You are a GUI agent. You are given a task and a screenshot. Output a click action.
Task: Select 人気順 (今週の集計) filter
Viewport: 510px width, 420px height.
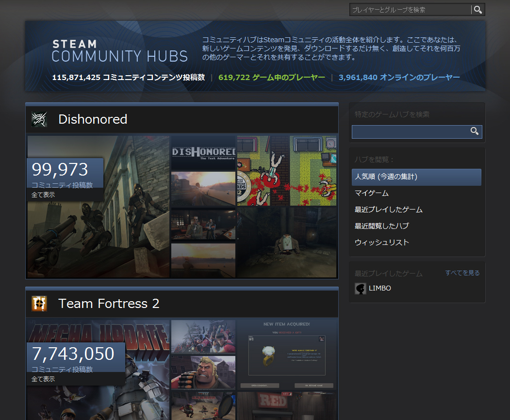click(416, 177)
